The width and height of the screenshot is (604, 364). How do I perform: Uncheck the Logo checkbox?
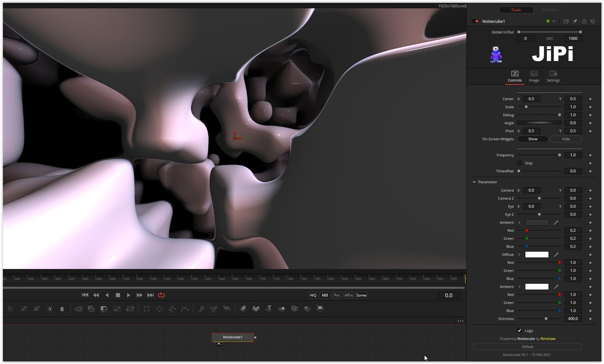pyautogui.click(x=520, y=331)
